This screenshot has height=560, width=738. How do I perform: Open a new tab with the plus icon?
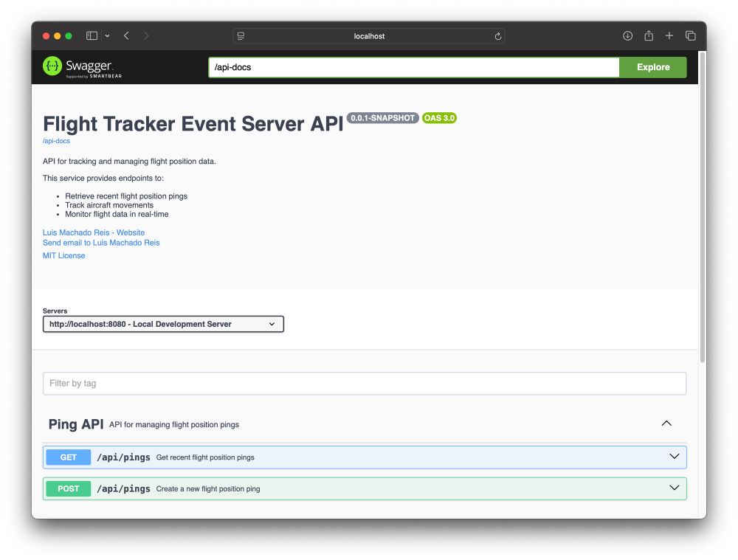click(669, 35)
